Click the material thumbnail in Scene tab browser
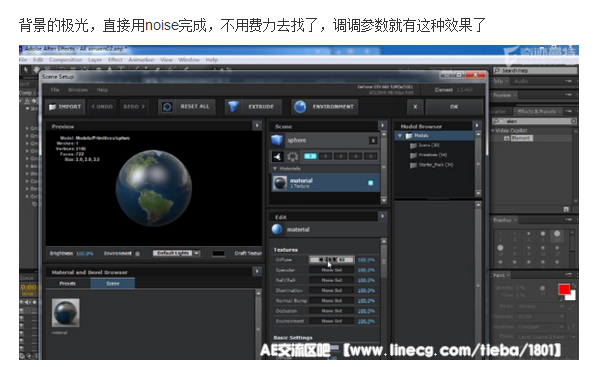Viewport: 596px width, 367px height. pos(66,312)
